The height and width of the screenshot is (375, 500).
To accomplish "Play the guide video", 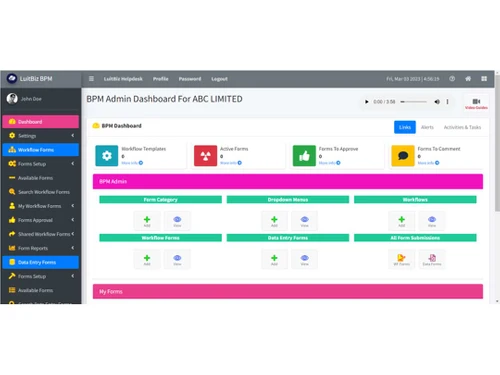I will coord(367,102).
